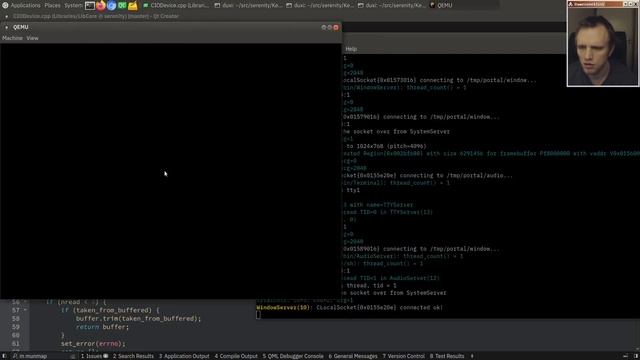Collapse the code fold at line 57

tap(25, 310)
